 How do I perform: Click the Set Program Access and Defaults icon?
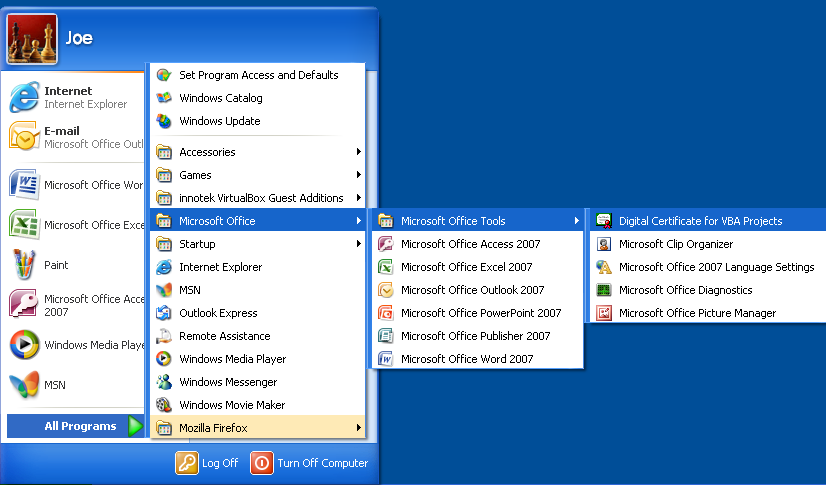164,75
